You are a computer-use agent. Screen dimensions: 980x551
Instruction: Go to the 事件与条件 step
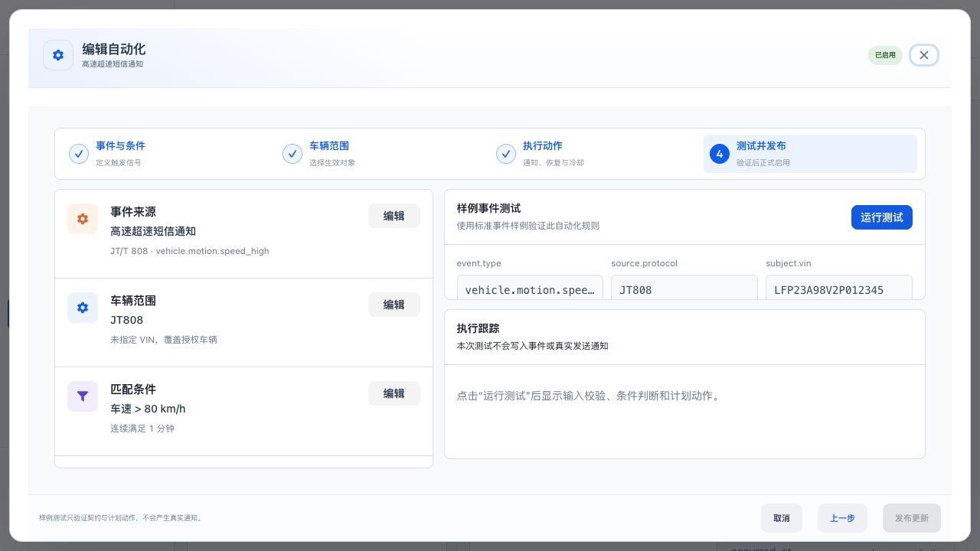pyautogui.click(x=169, y=154)
